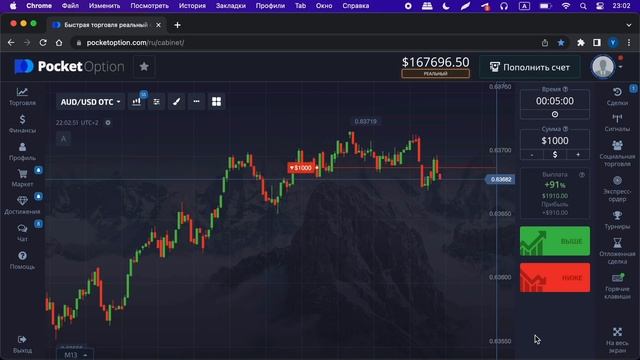Open the indicators sliders icon
Screen dimensions: 640x360
tap(156, 102)
